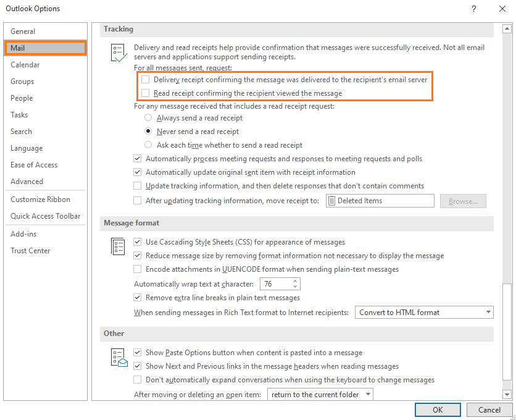The image size is (516, 420).
Task: Enable delivery receipt confirmation checkbox
Action: click(145, 80)
